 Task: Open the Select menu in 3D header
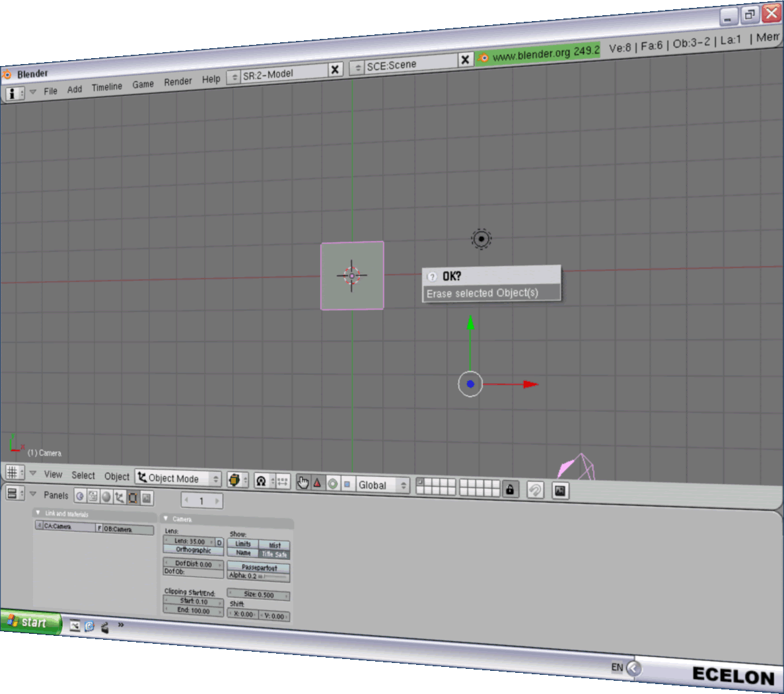(83, 475)
